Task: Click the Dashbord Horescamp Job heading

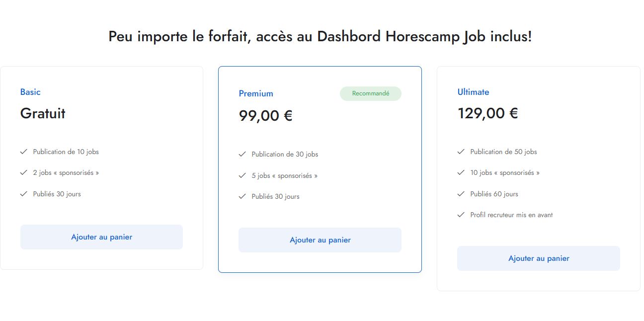Action: tap(320, 37)
